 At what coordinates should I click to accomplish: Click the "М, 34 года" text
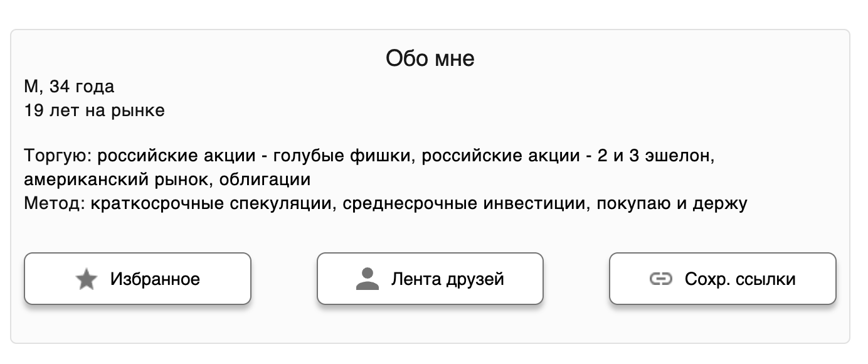(69, 87)
